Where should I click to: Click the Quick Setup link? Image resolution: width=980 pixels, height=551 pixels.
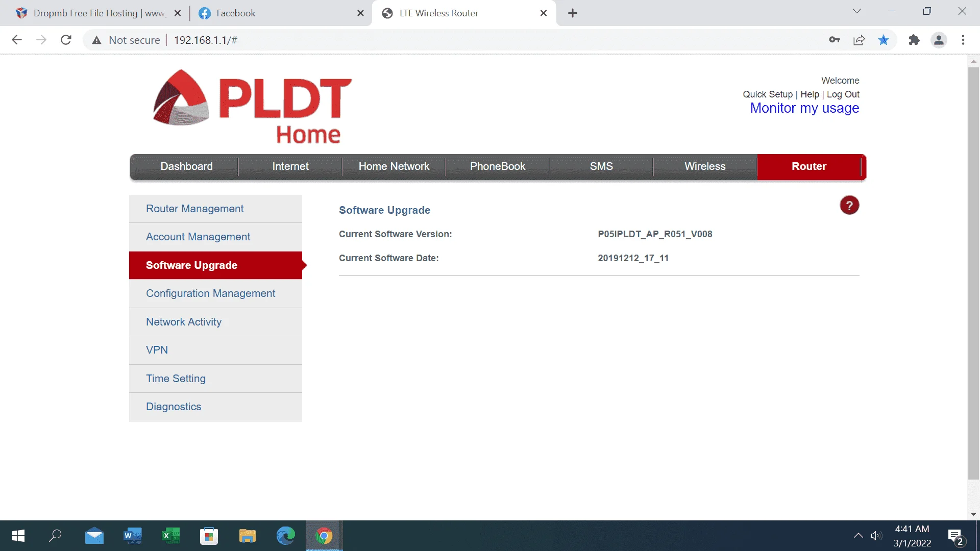(767, 94)
